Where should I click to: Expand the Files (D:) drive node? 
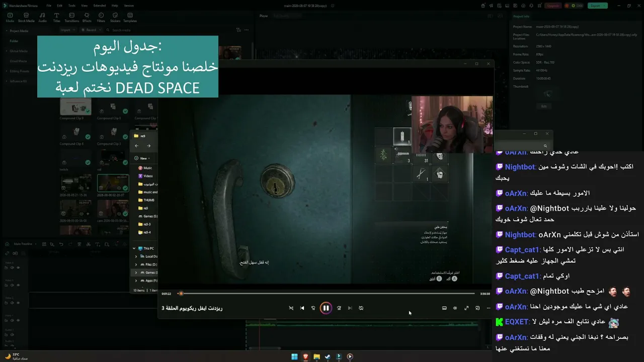pos(136,264)
